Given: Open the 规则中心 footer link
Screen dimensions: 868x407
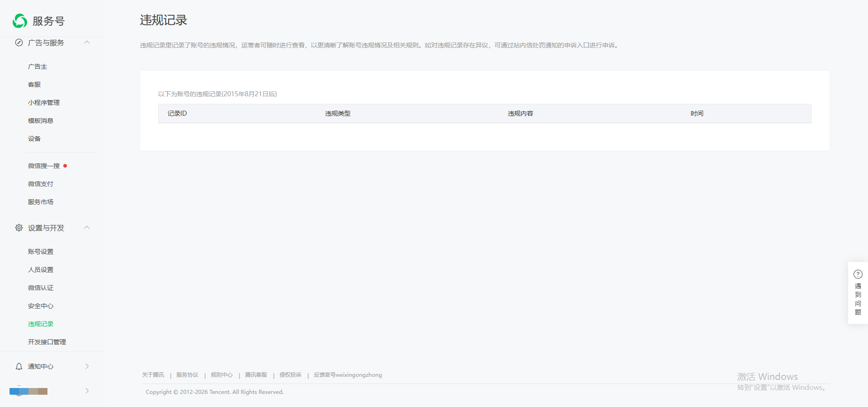Looking at the screenshot, I should coord(222,375).
